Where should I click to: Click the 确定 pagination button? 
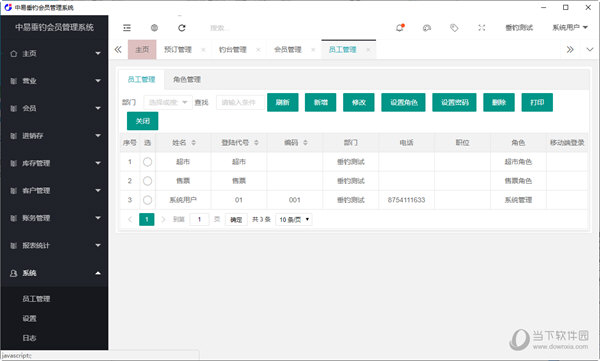pos(236,219)
